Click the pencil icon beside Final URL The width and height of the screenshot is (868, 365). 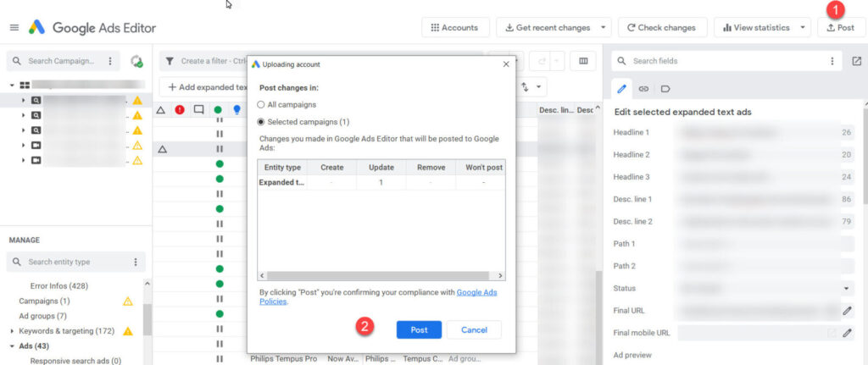click(847, 311)
